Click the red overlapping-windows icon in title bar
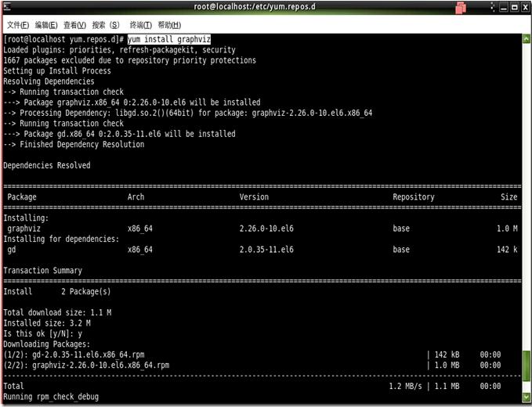Image resolution: width=532 pixels, height=407 pixels. (461, 8)
